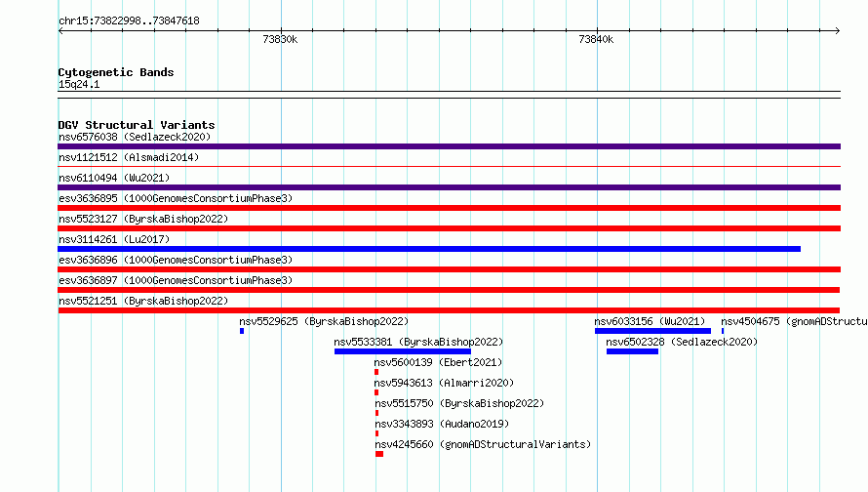Click the red bar under esv3636896
The width and height of the screenshot is (868, 492).
pyautogui.click(x=449, y=269)
